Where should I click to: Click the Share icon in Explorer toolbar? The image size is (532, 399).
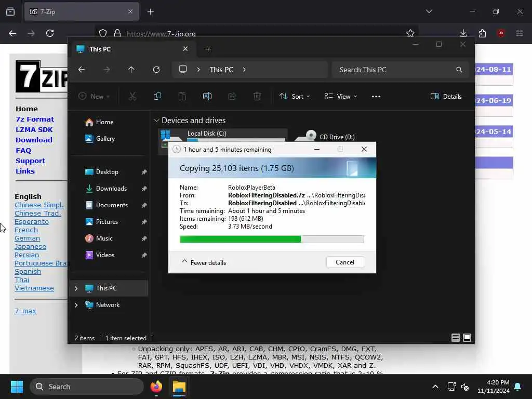pyautogui.click(x=232, y=96)
